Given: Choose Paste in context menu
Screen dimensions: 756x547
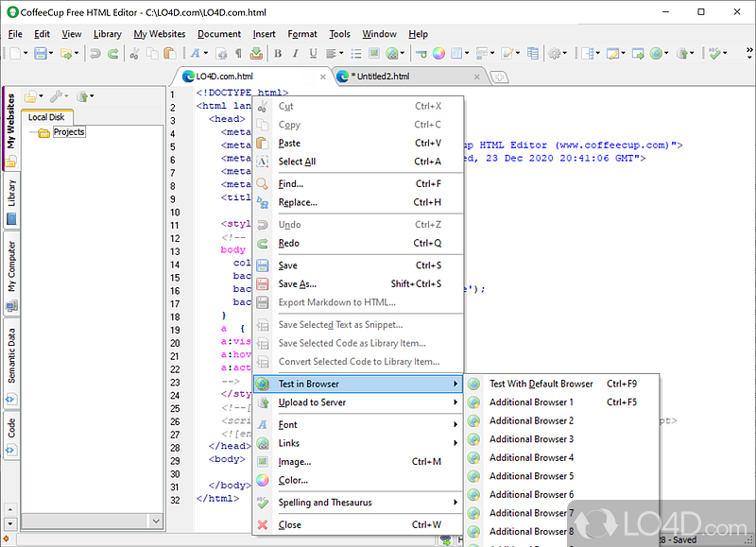Looking at the screenshot, I should tap(358, 144).
